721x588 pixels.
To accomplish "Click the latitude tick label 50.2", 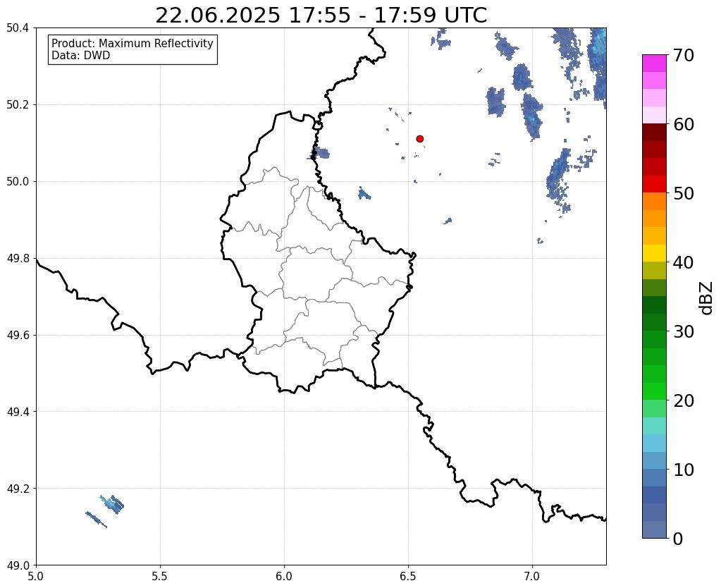I will 18,105.
